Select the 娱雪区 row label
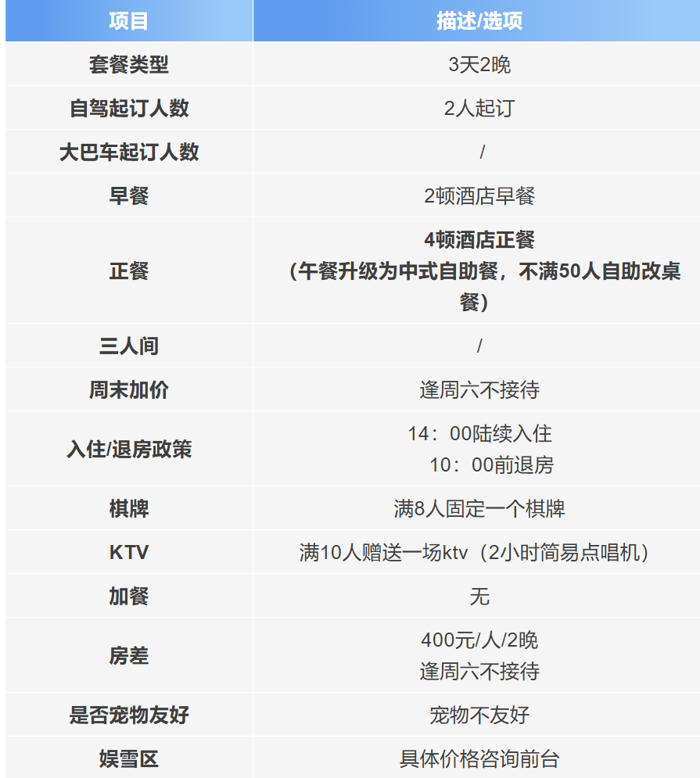 (x=128, y=758)
